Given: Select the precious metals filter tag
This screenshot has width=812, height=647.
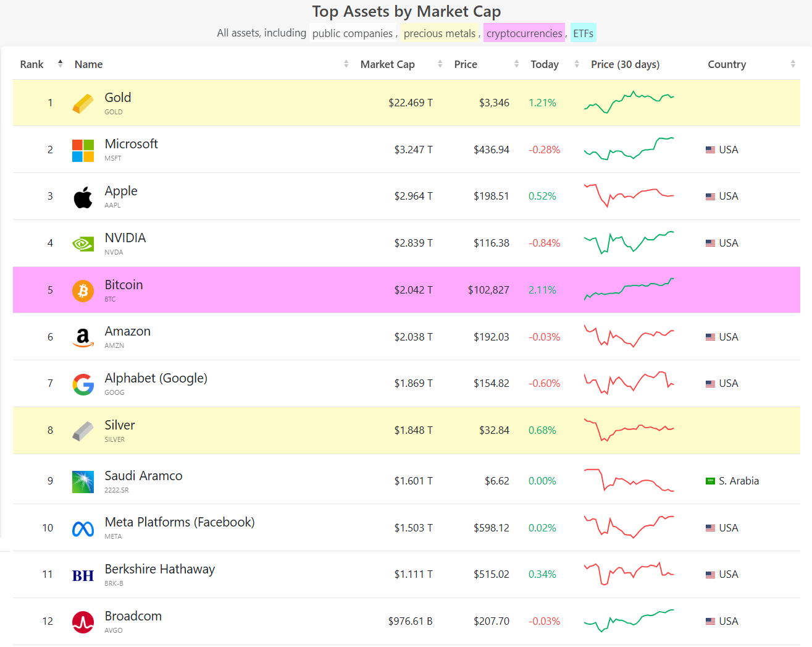Looking at the screenshot, I should (440, 33).
